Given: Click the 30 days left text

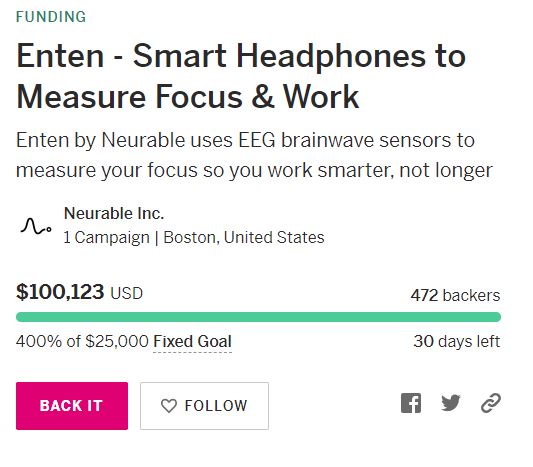Looking at the screenshot, I should [x=457, y=341].
